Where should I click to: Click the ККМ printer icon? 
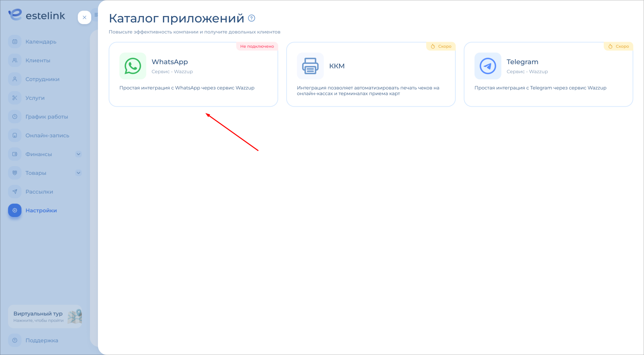pyautogui.click(x=310, y=66)
